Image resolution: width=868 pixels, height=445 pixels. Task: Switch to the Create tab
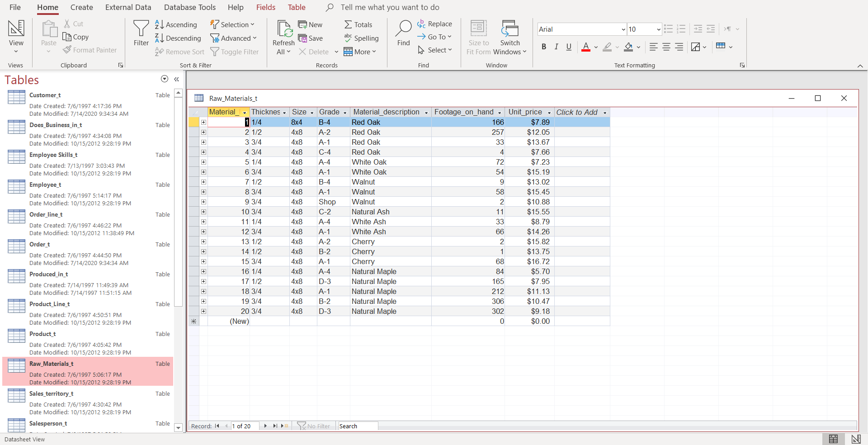coord(82,7)
